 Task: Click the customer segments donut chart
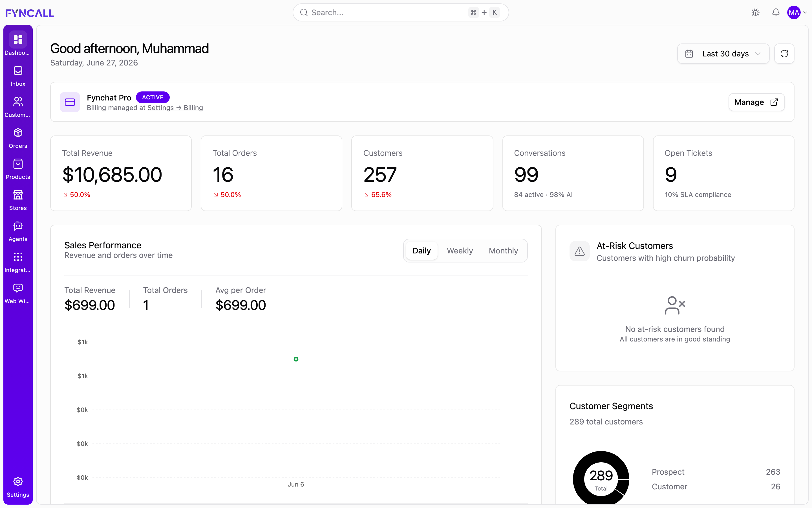601,478
